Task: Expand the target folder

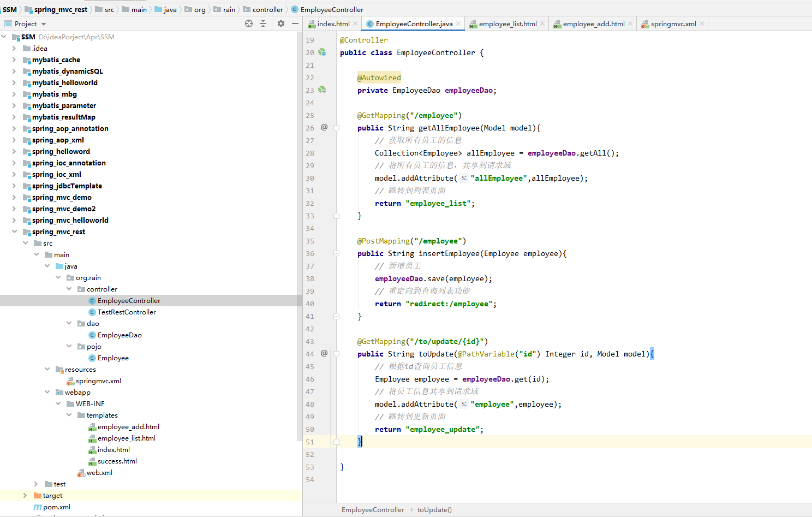Action: coord(25,495)
